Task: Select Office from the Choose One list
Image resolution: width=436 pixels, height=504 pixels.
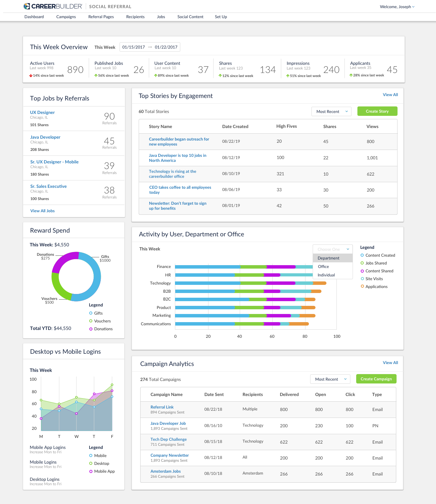Action: click(333, 266)
